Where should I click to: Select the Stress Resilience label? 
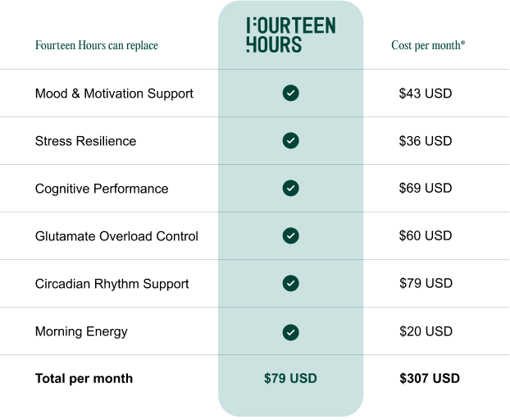click(x=85, y=141)
